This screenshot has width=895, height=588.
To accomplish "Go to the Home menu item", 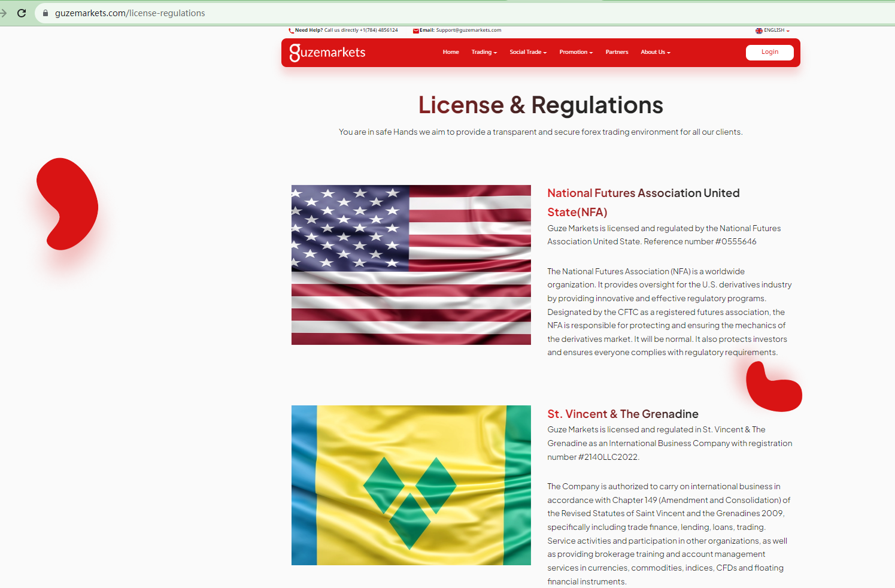I will coord(451,52).
